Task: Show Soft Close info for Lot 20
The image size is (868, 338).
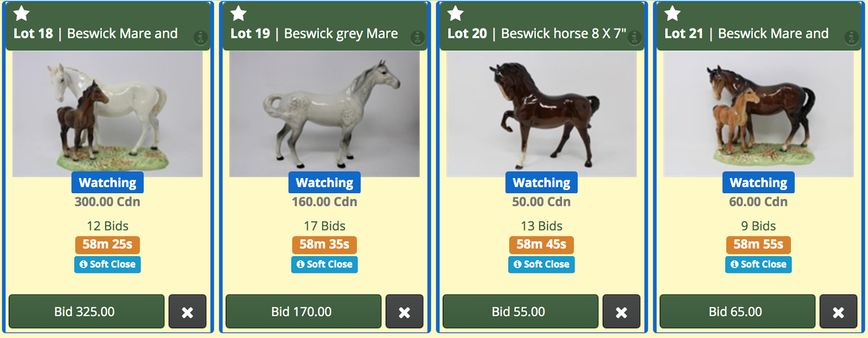Action: click(x=541, y=264)
